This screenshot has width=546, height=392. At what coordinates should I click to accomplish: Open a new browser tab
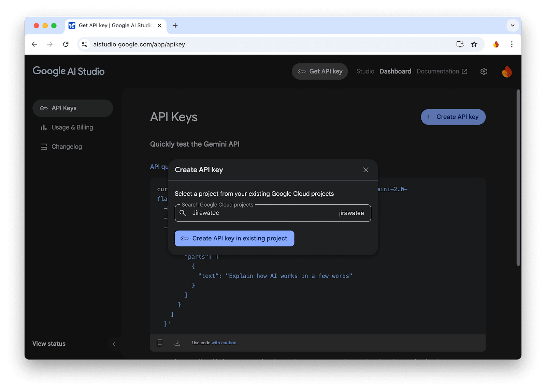175,26
